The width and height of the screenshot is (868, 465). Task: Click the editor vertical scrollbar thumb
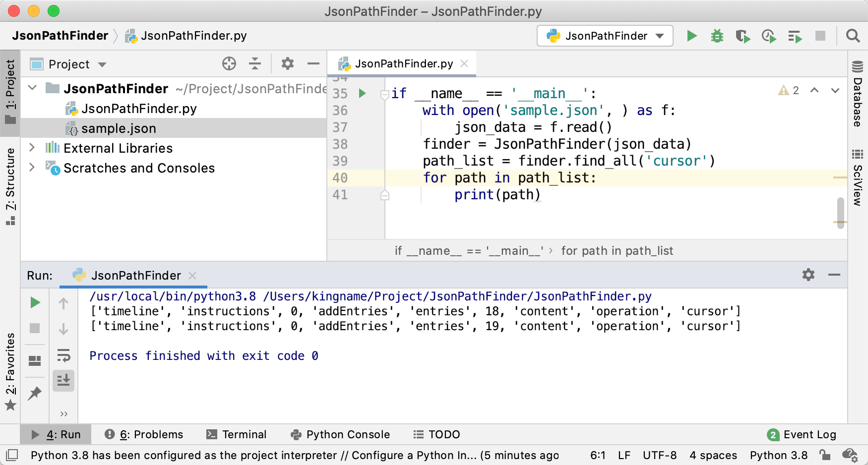coord(840,213)
